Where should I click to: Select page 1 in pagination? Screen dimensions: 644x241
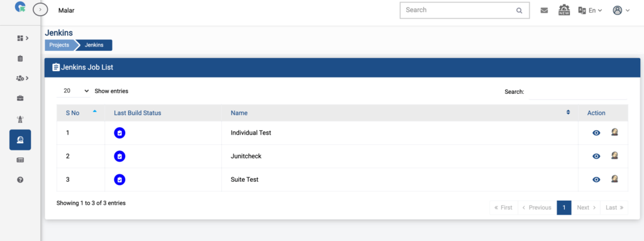(564, 208)
